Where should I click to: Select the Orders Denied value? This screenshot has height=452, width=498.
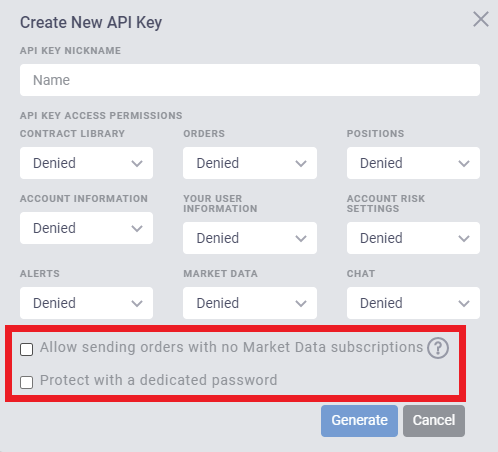(218, 163)
